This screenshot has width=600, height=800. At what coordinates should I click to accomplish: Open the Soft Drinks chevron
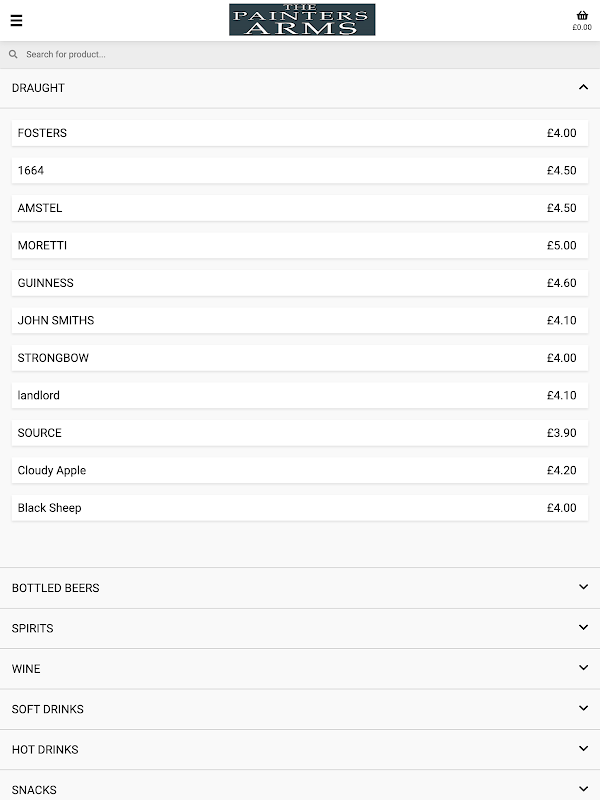(x=583, y=708)
